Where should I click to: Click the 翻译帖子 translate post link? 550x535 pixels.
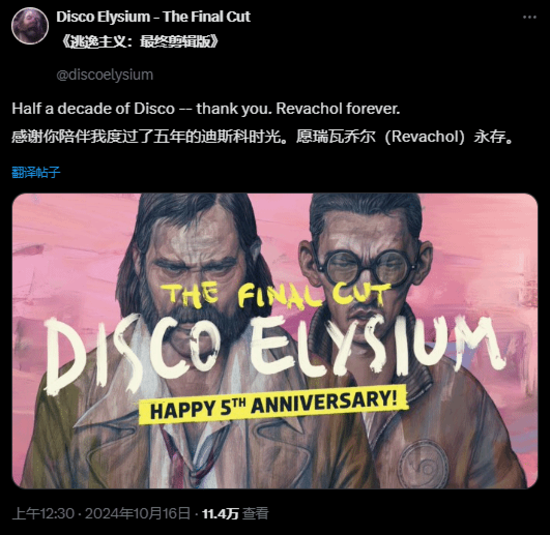36,172
